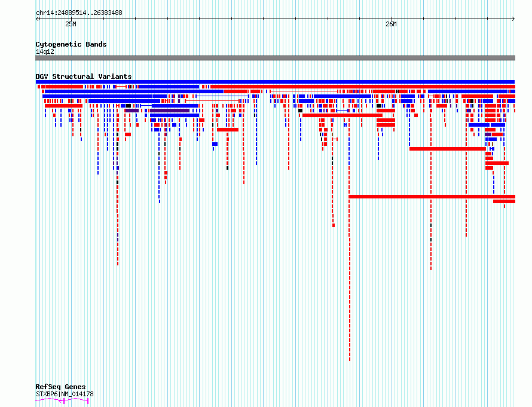Image resolution: width=532 pixels, height=407 pixels.
Task: Select the short purple bar left of the long purple one
Action: pyautogui.click(x=132, y=111)
